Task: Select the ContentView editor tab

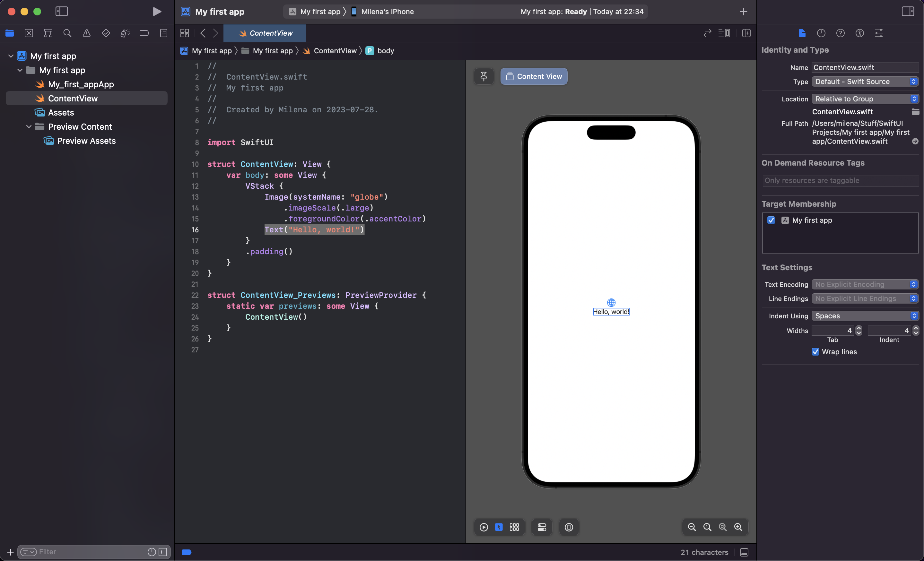Action: point(265,33)
